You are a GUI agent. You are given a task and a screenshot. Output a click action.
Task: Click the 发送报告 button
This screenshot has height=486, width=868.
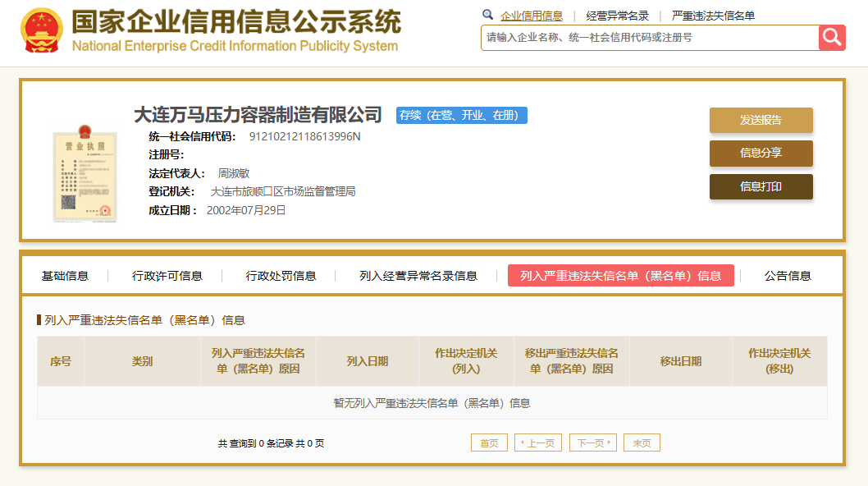pyautogui.click(x=761, y=120)
